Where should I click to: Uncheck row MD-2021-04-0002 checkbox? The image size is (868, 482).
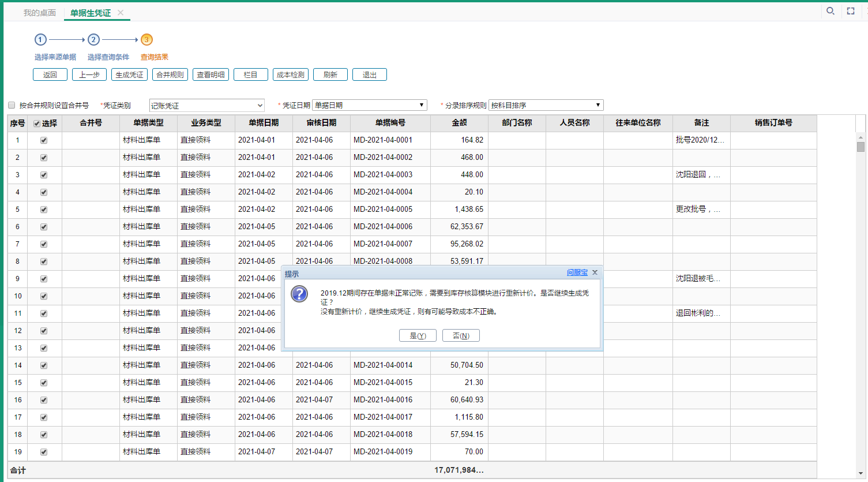point(44,158)
